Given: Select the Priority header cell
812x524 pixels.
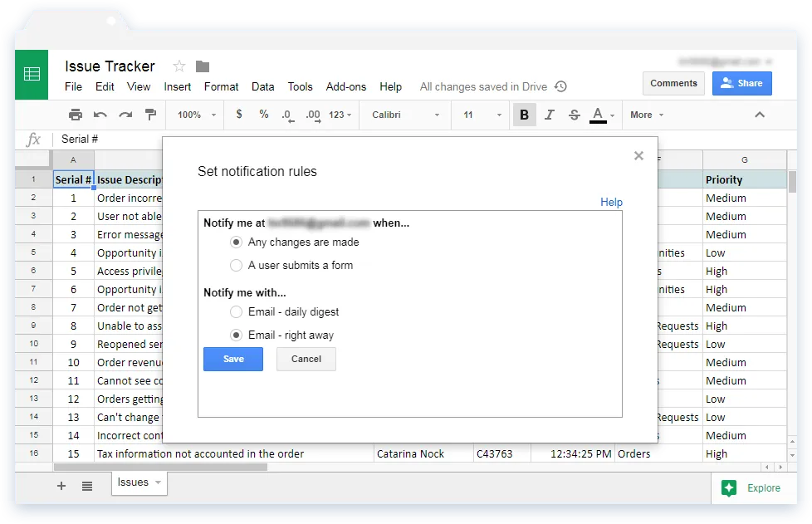Looking at the screenshot, I should tap(744, 179).
